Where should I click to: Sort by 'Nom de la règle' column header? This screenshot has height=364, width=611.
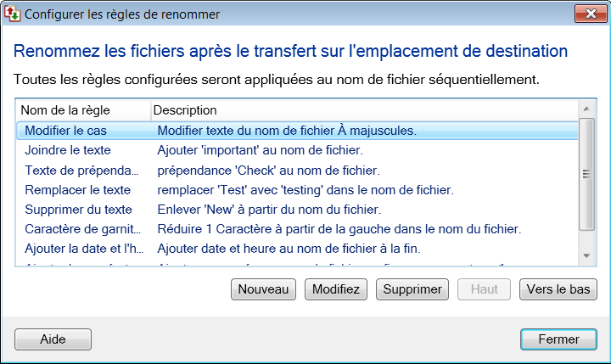pyautogui.click(x=82, y=110)
